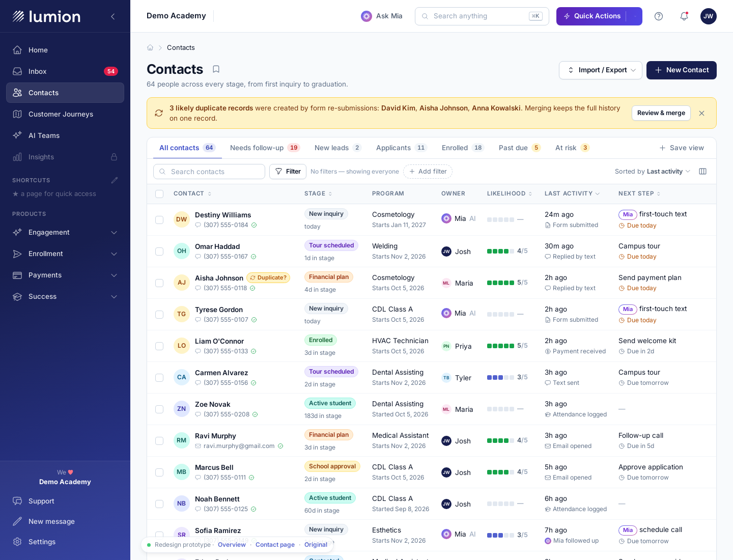Tick the Liam O'Connor checkbox
733x560 pixels.
159,346
